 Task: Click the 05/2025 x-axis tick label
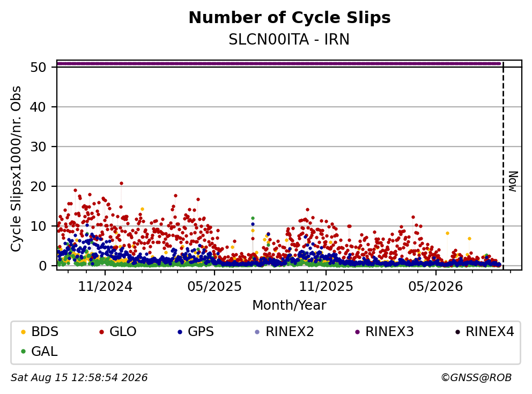pyautogui.click(x=215, y=287)
